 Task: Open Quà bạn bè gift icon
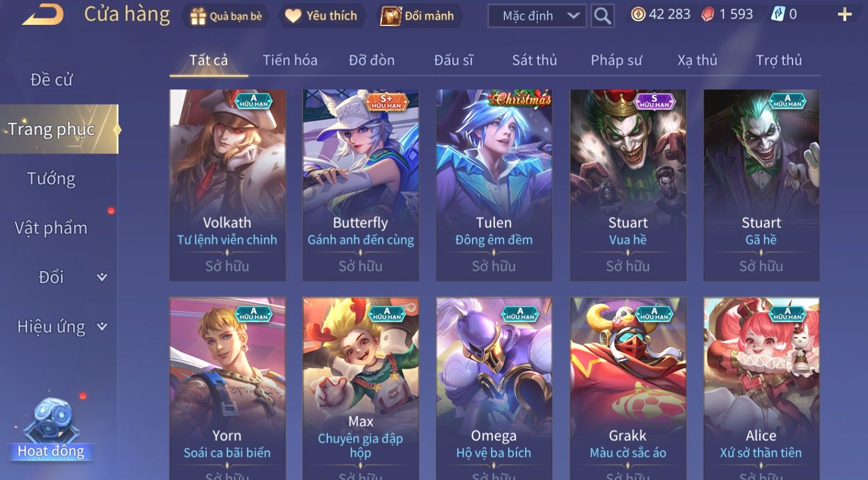point(198,16)
